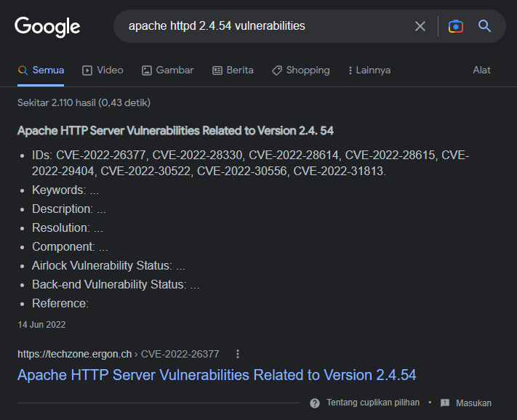Screen dimensions: 517x420
Task: Click the Masukan feedback link
Action: pos(473,403)
